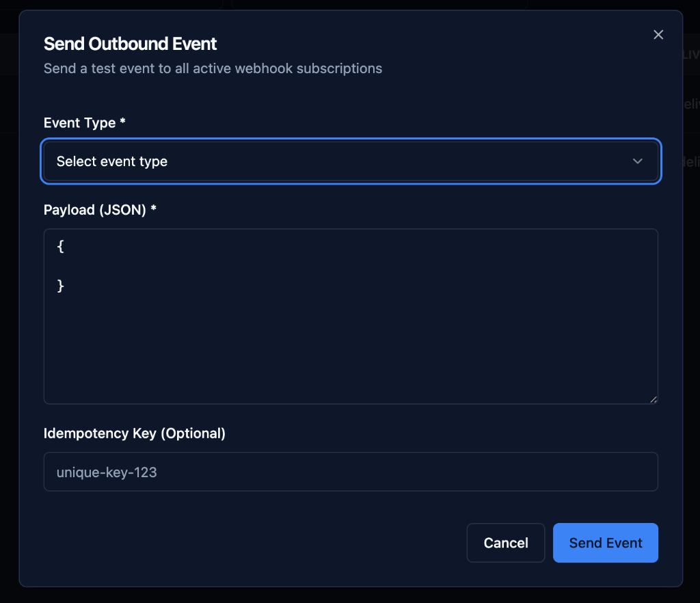Click the dismiss icon above the dialog content

658,34
